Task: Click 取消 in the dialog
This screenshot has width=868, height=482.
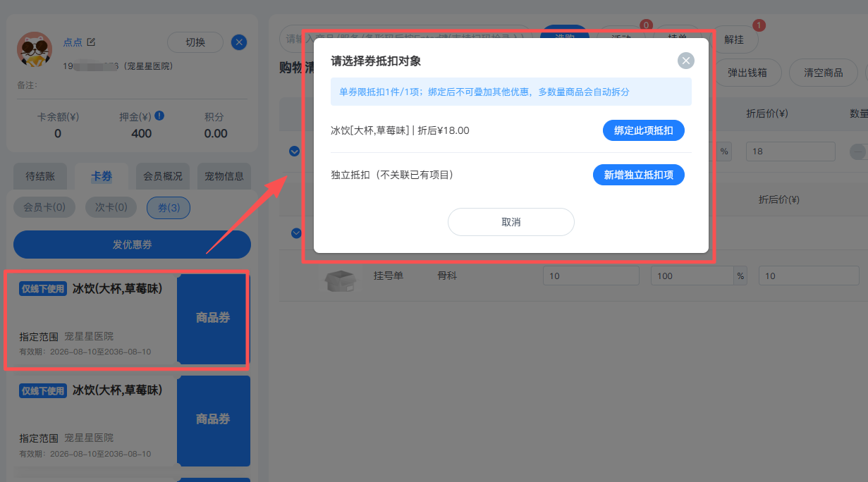Action: [511, 222]
